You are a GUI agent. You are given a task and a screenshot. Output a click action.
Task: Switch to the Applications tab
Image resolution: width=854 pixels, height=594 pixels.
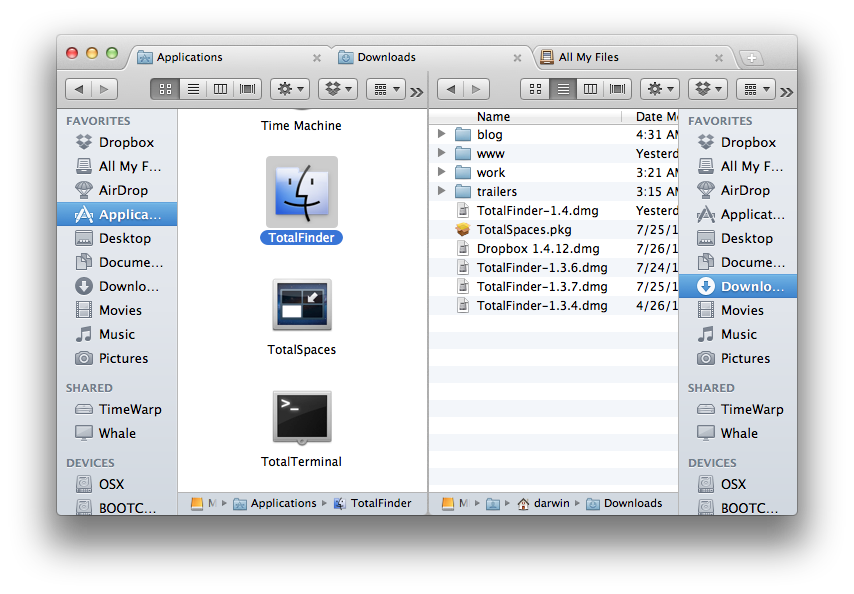click(x=229, y=57)
